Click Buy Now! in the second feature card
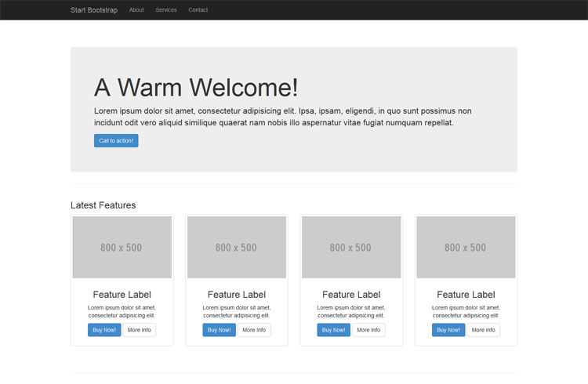This screenshot has height=384, width=588. [x=219, y=330]
